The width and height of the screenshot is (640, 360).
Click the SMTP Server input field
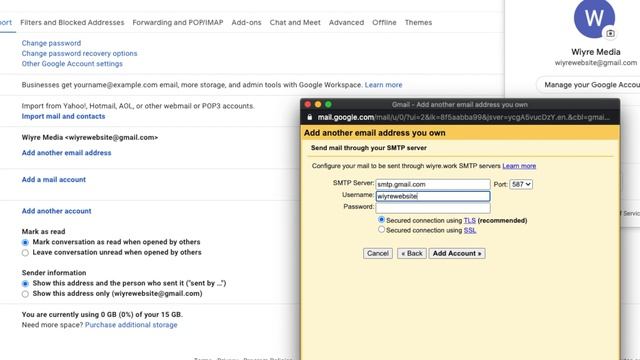tap(433, 184)
